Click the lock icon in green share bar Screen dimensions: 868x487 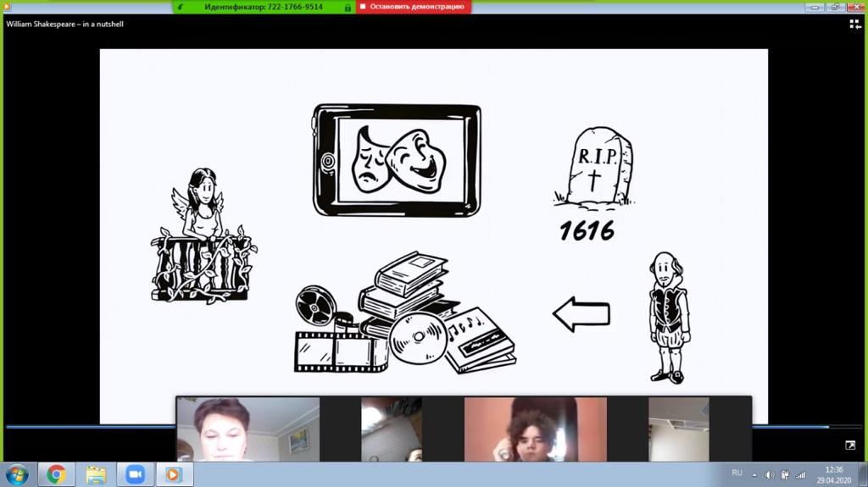[348, 7]
